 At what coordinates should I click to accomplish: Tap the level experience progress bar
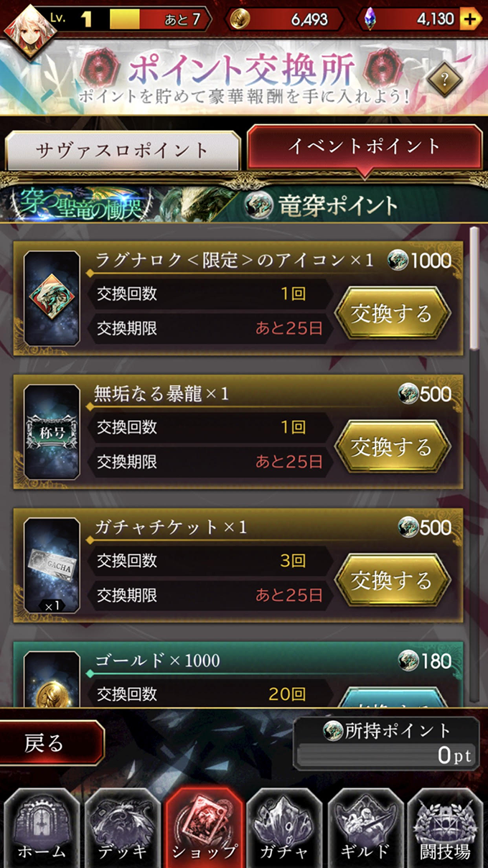coord(159,19)
